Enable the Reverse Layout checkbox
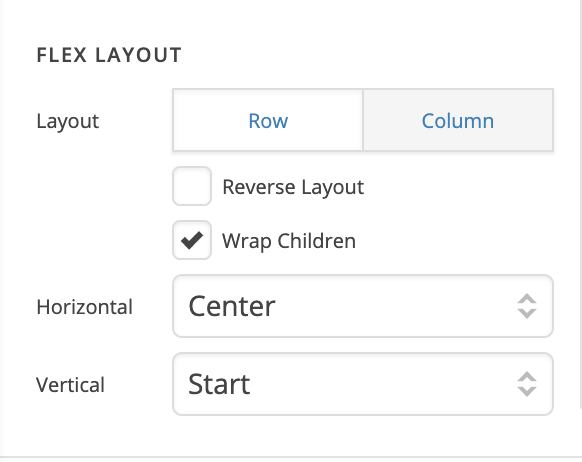This screenshot has height=462, width=582. click(192, 186)
